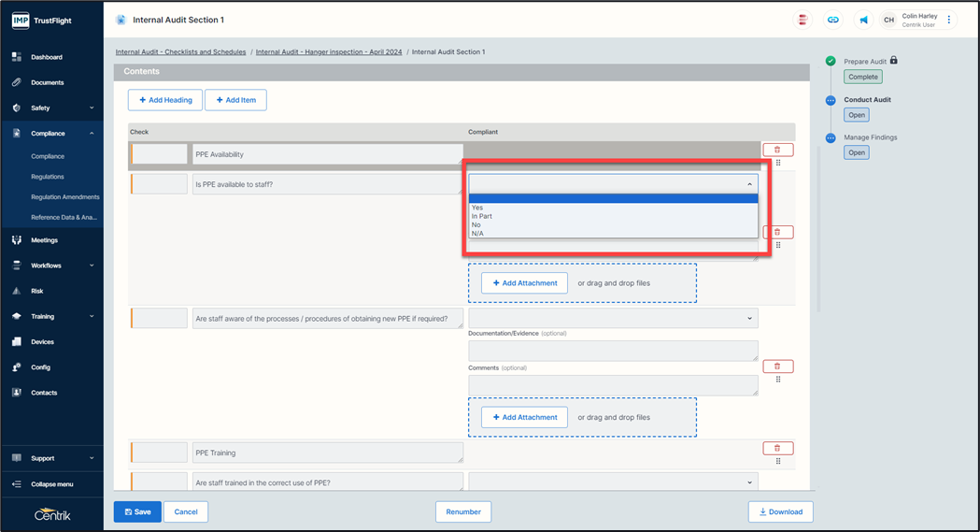Select 'Yes' in the Compliant dropdown list

(477, 208)
